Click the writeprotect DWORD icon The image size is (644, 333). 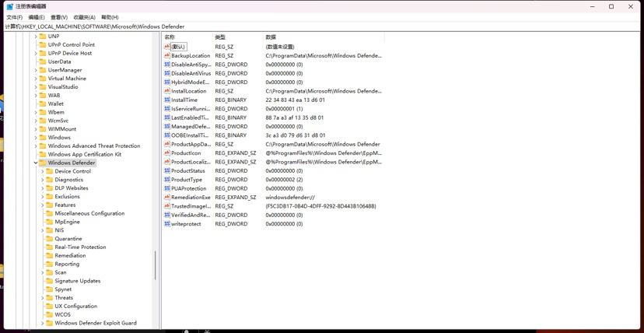[x=166, y=224]
